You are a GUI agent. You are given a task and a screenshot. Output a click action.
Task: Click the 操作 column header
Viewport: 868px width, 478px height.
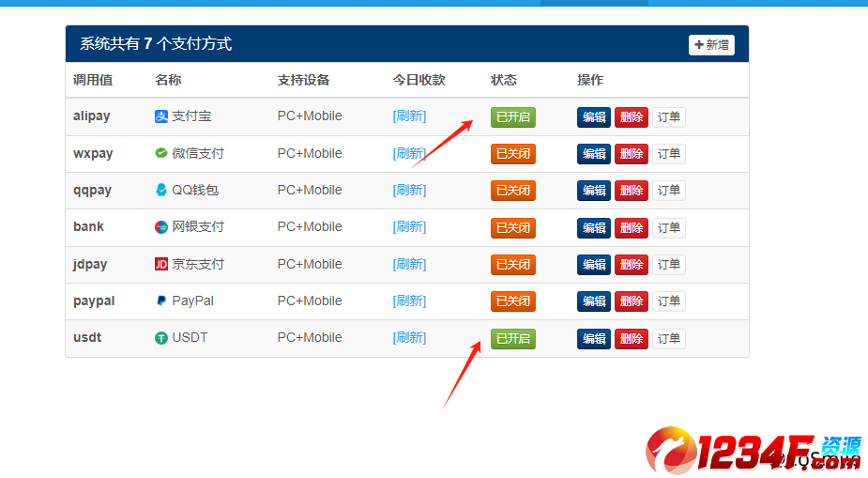[590, 81]
